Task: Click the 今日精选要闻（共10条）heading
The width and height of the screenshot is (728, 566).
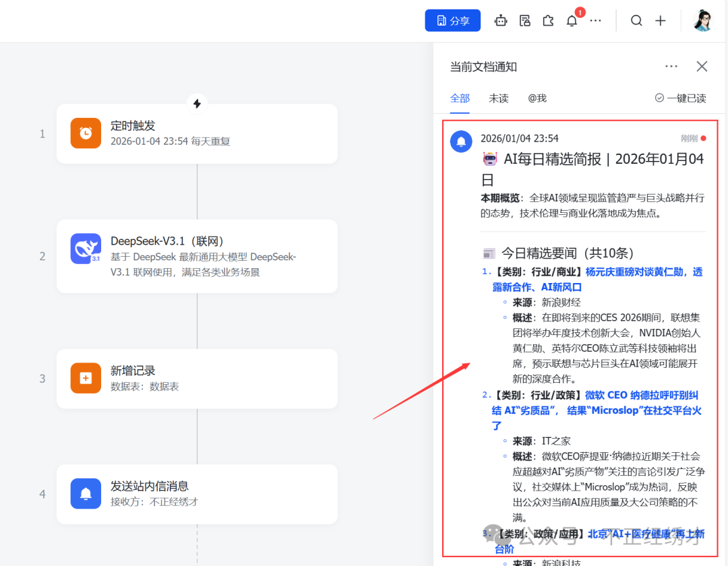Action: coord(568,253)
